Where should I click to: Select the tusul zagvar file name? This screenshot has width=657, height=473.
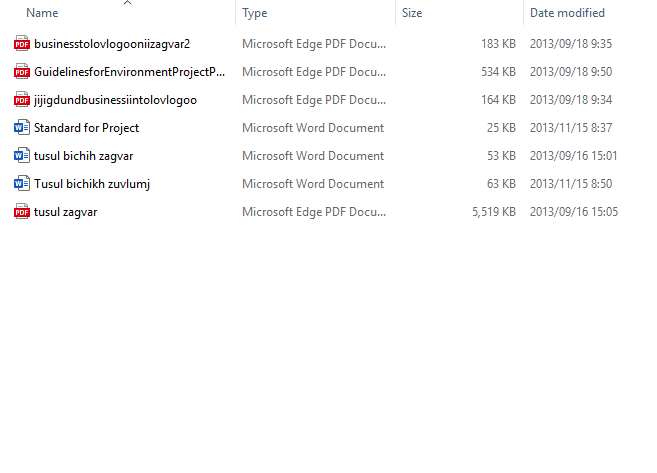65,212
